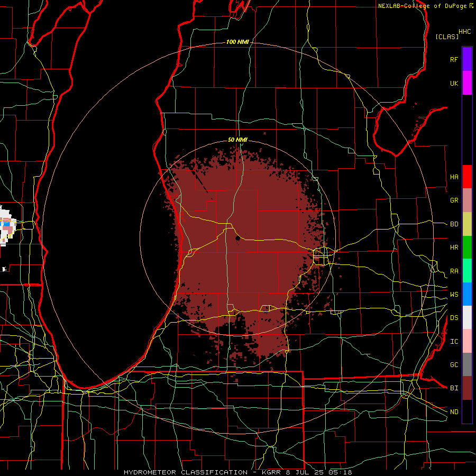Viewport: 476px width, 476px height.
Task: Click the WS blue legend swatch
Action: [x=467, y=294]
